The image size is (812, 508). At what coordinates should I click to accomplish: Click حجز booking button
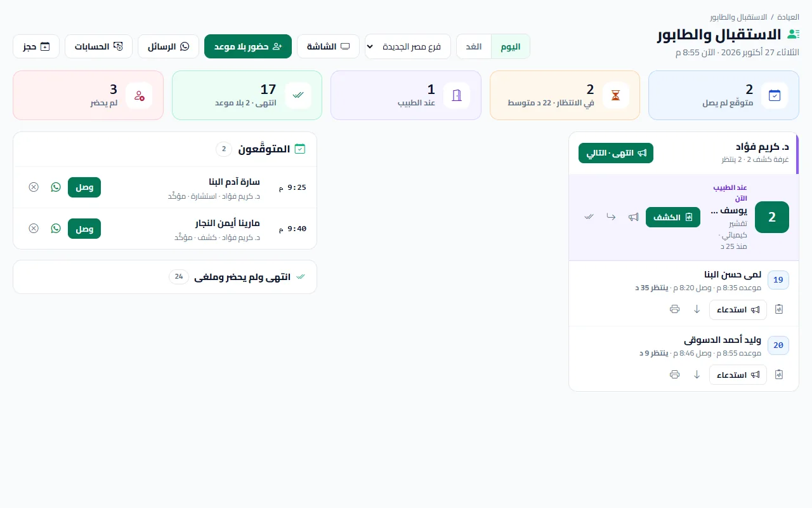pyautogui.click(x=36, y=46)
